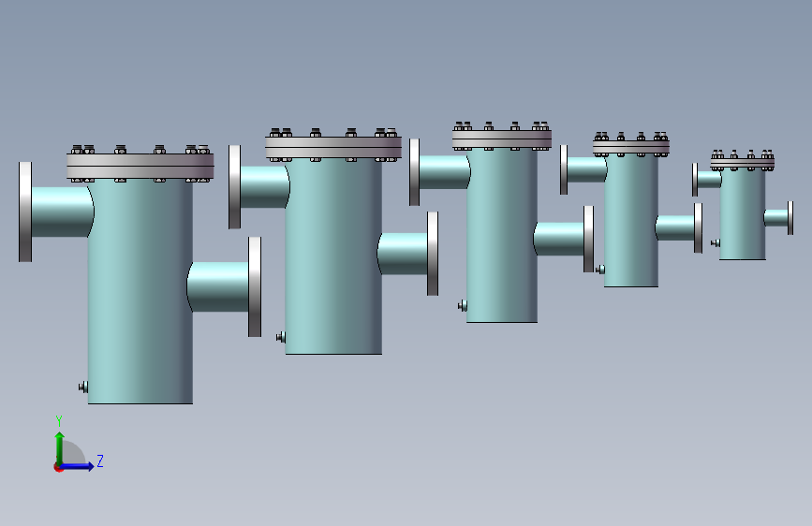Select the middle strainer's cylindrical body
The width and height of the screenshot is (812, 526).
pos(502,236)
